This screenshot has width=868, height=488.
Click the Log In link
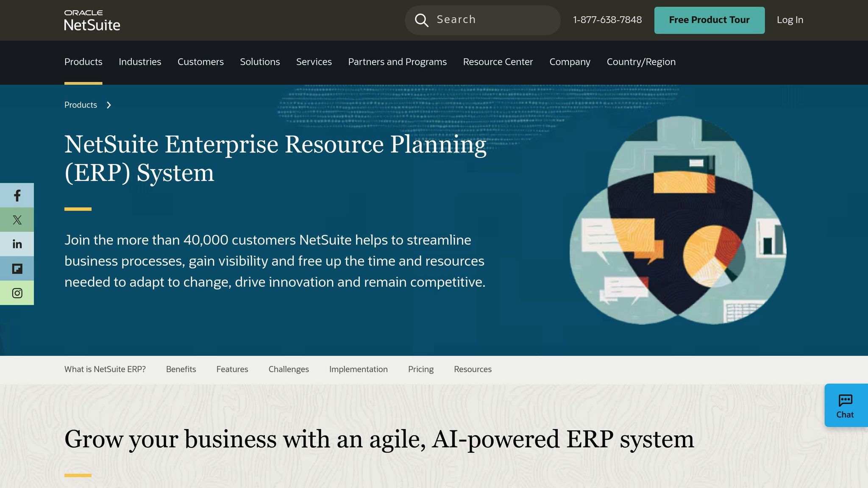(789, 20)
